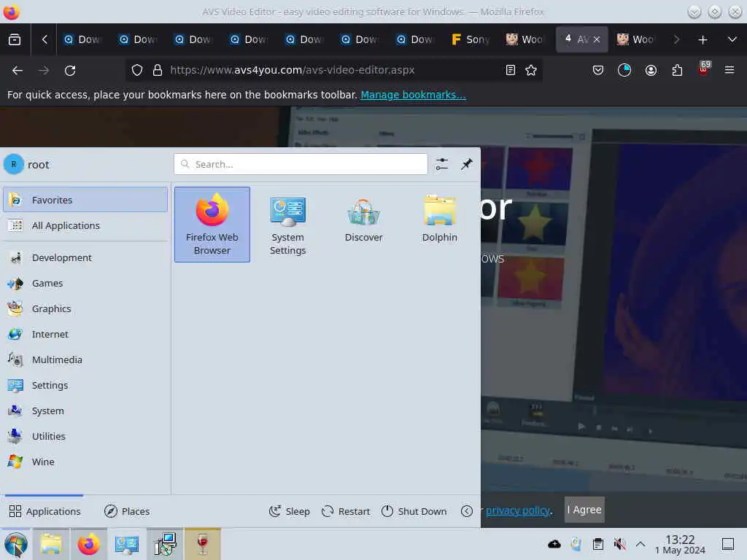Select All Applications category
The width and height of the screenshot is (747, 560).
tap(85, 226)
